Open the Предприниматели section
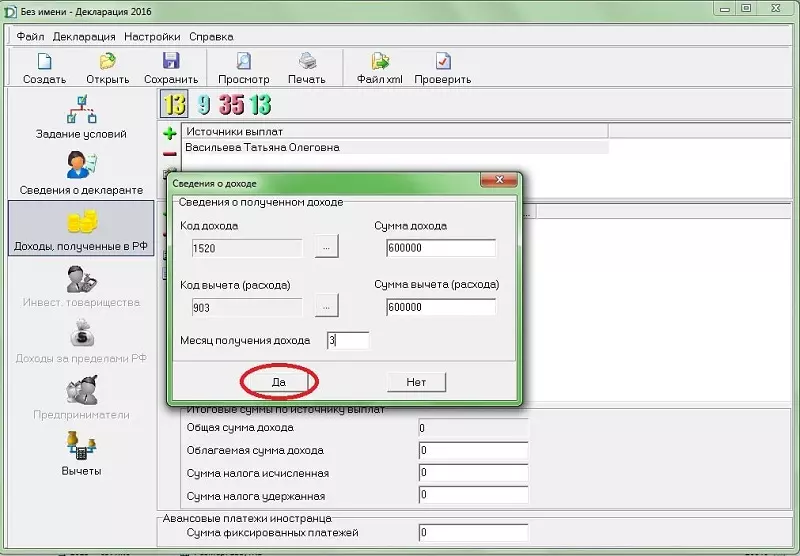 coord(81,397)
